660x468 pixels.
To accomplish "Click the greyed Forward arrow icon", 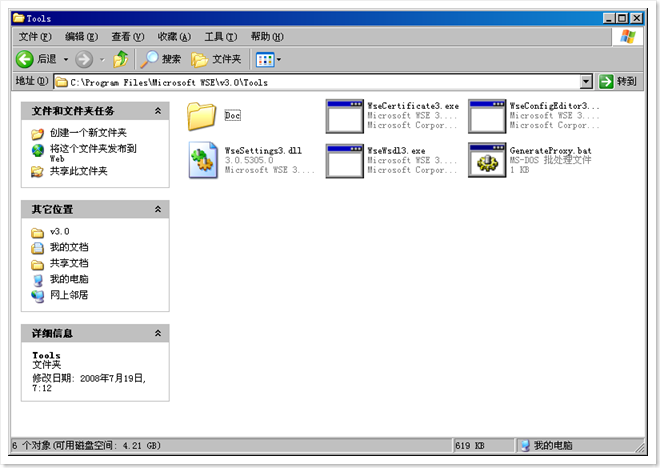I will [84, 59].
